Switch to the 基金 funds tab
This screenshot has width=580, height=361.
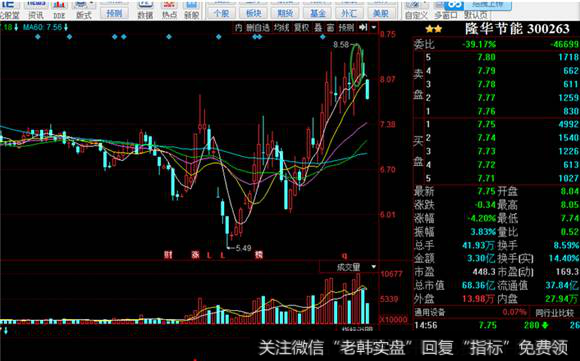click(317, 13)
